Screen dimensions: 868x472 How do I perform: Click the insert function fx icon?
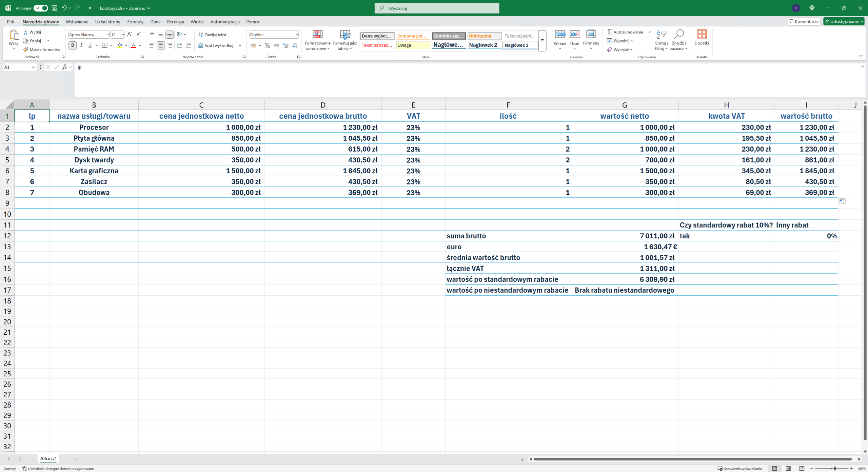(x=64, y=67)
